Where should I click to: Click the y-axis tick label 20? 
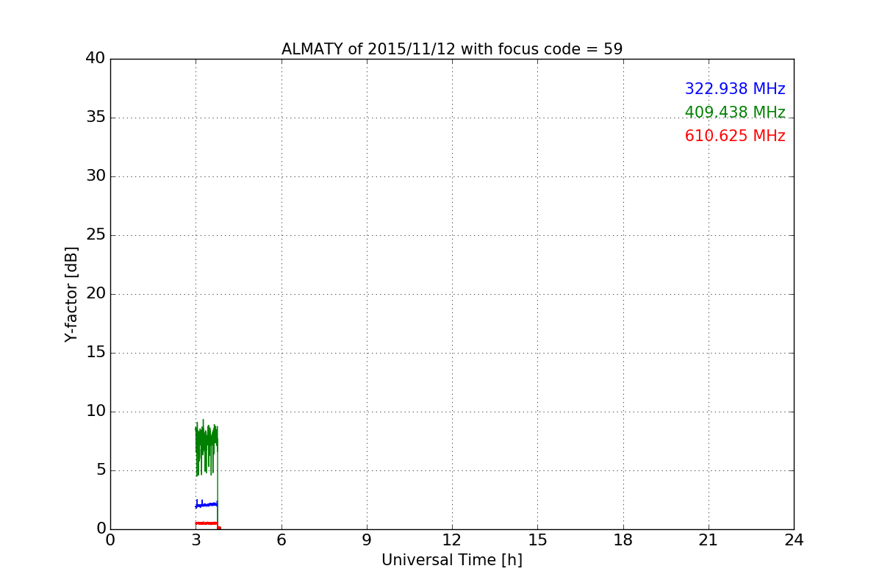96,294
